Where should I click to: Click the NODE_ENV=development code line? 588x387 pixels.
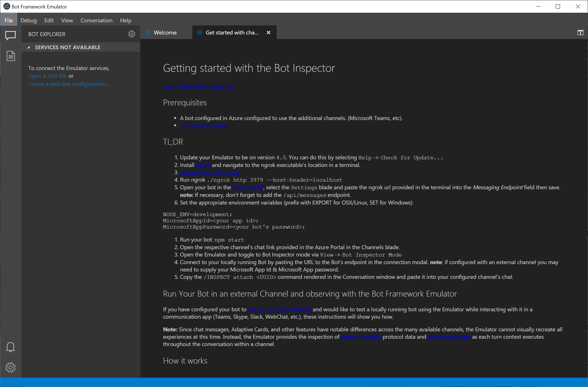198,214
